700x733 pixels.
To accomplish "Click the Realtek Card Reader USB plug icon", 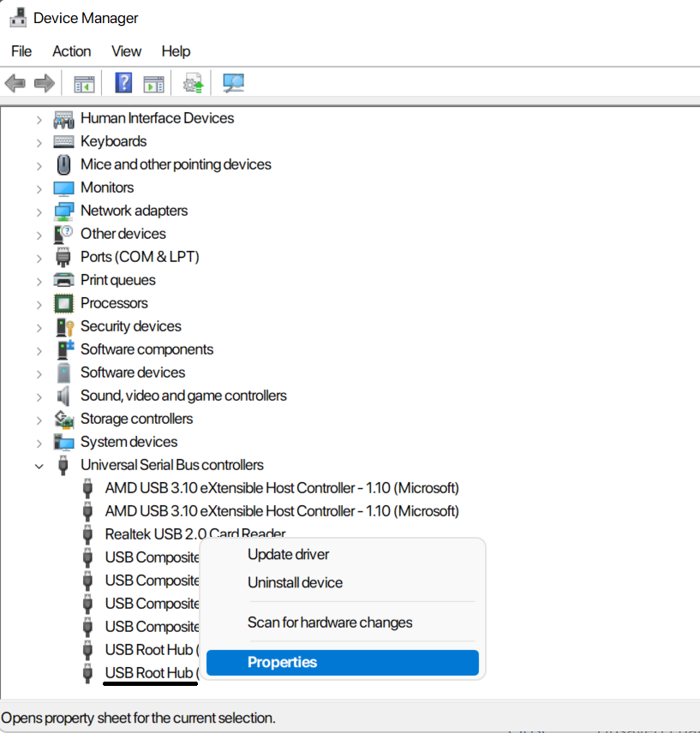I will click(x=87, y=534).
